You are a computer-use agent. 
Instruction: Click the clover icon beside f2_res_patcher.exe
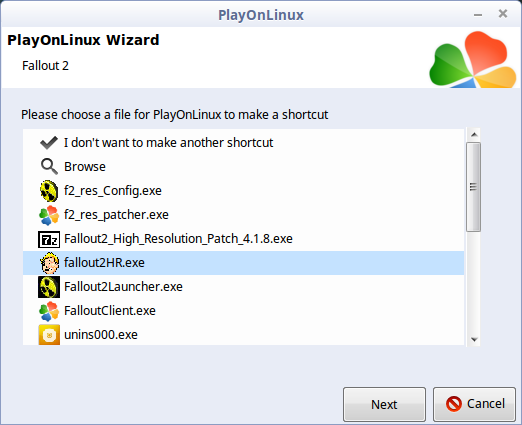point(49,215)
